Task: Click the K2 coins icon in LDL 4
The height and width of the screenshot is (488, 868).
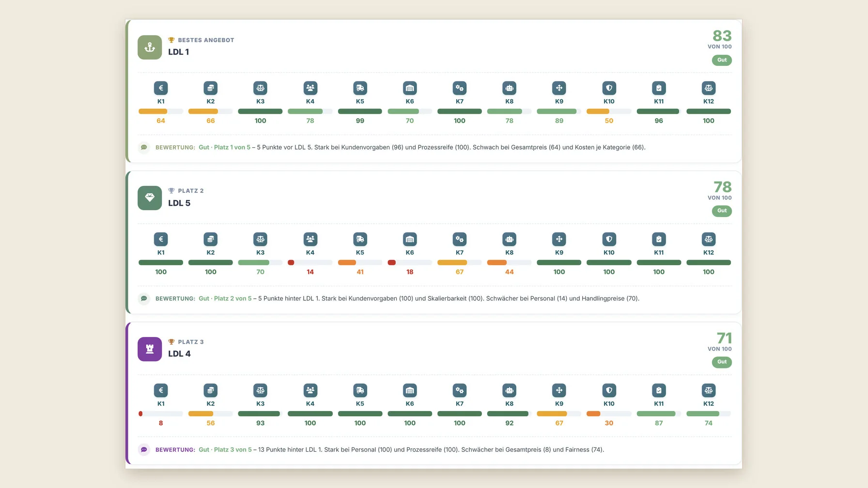Action: 211,390
